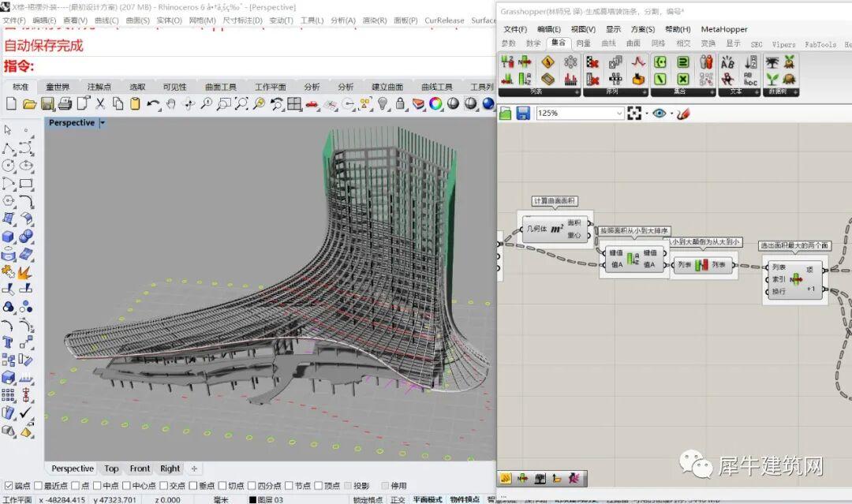Click the red car icon in Rhino toolbar
This screenshot has height=504, width=852.
312,104
